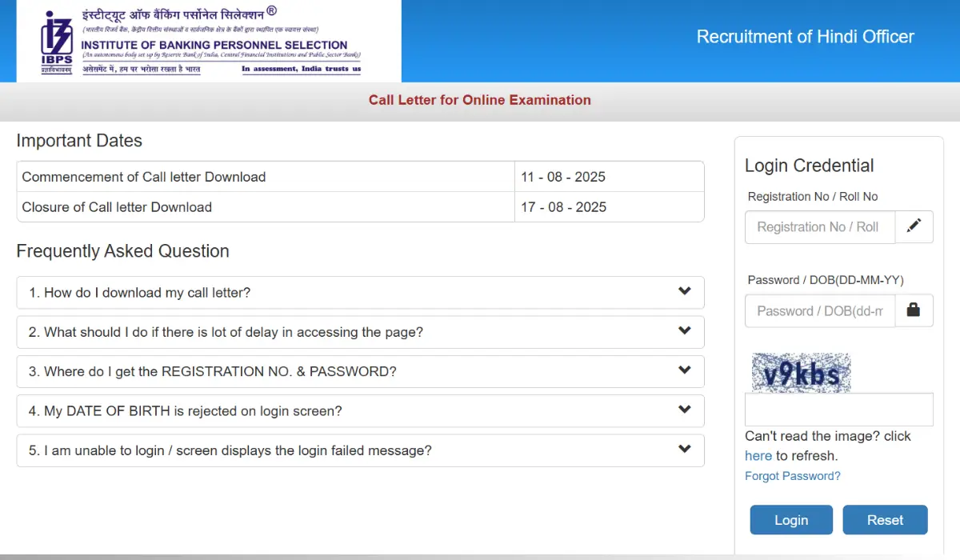Screen dimensions: 960x560
Task: Click the Registration No / Roll No input field
Action: point(819,226)
